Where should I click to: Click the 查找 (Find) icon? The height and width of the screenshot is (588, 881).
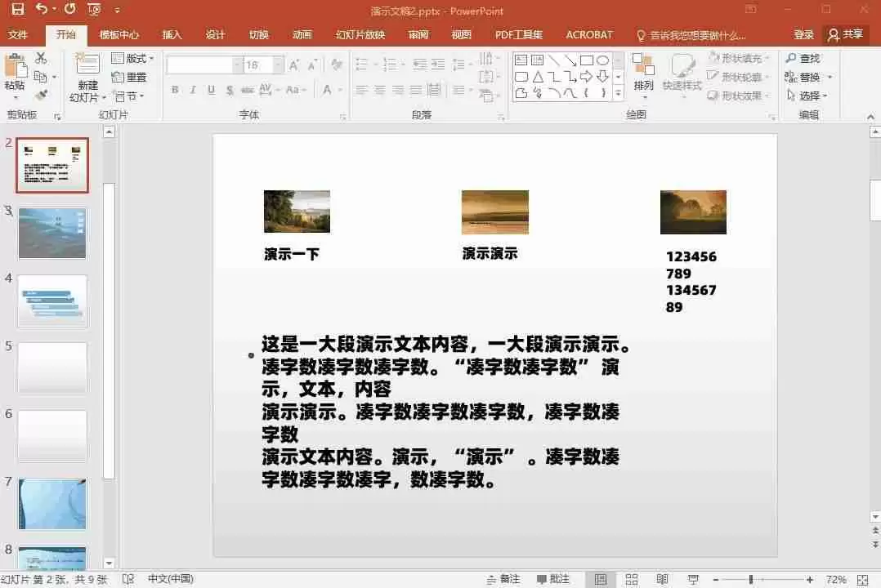click(x=805, y=58)
